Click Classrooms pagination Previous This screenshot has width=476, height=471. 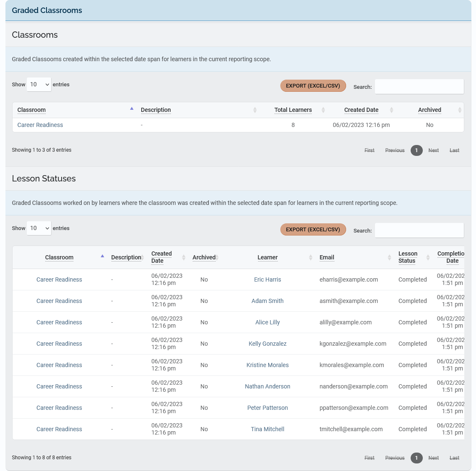point(395,150)
